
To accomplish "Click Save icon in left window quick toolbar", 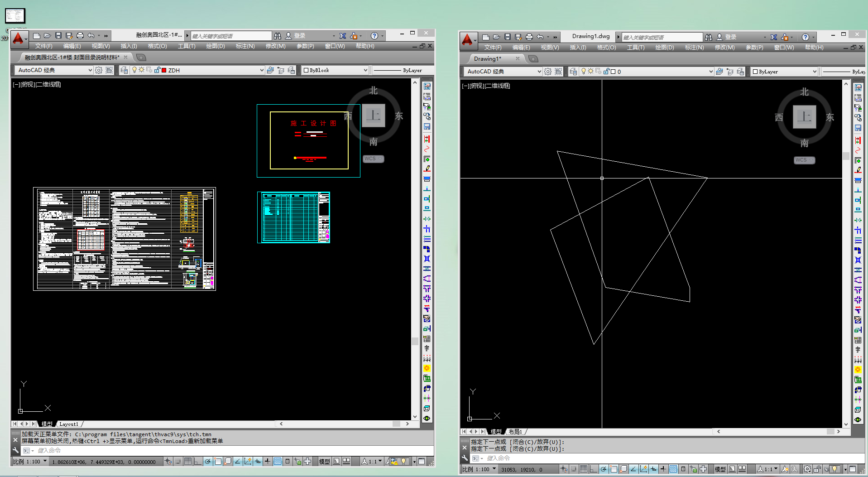I will click(58, 36).
